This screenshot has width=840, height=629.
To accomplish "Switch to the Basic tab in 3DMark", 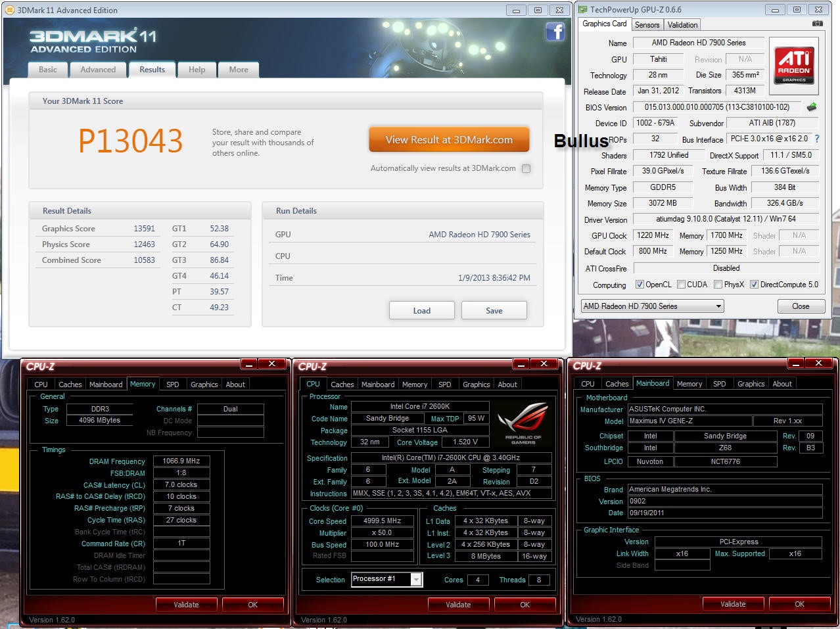I will coord(48,70).
